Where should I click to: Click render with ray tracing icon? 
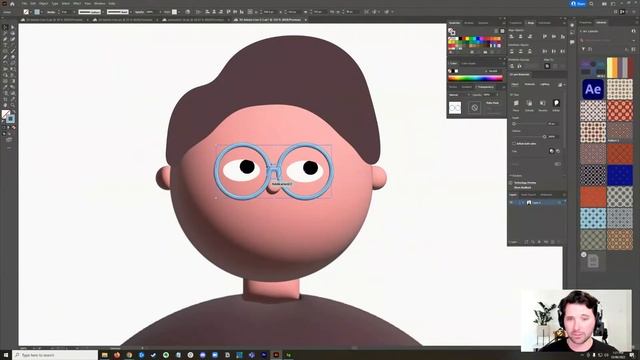coord(560,84)
